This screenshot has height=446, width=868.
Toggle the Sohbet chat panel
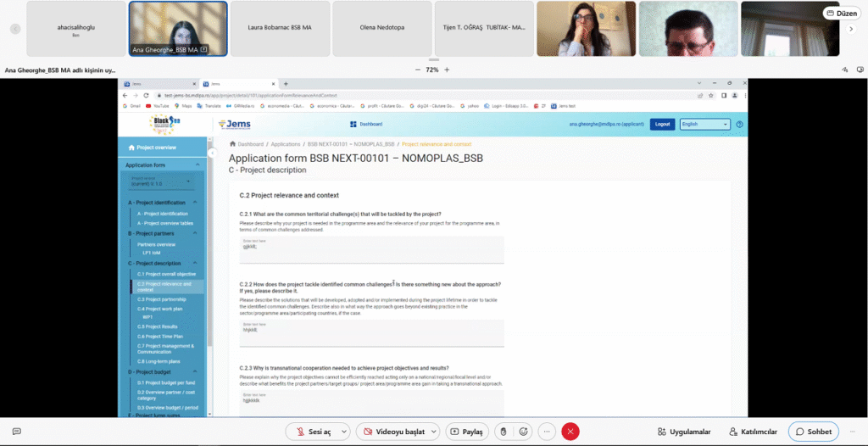[813, 432]
